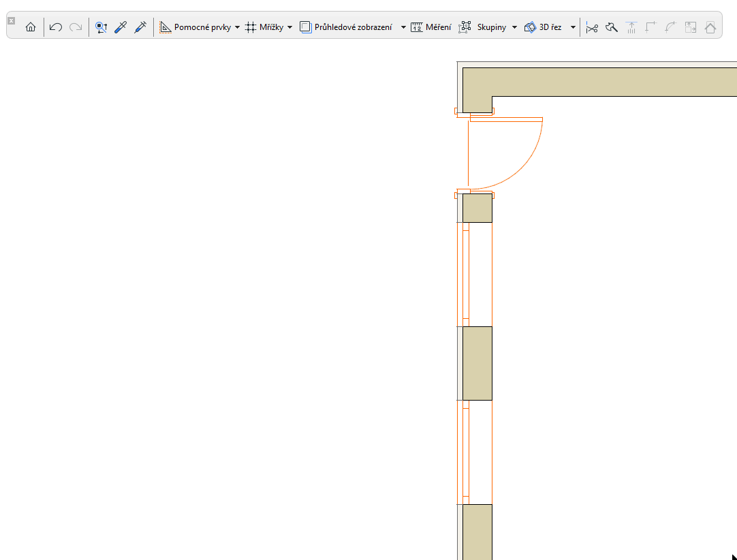Click the Split axe icon
This screenshot has width=737, height=560.
(611, 27)
